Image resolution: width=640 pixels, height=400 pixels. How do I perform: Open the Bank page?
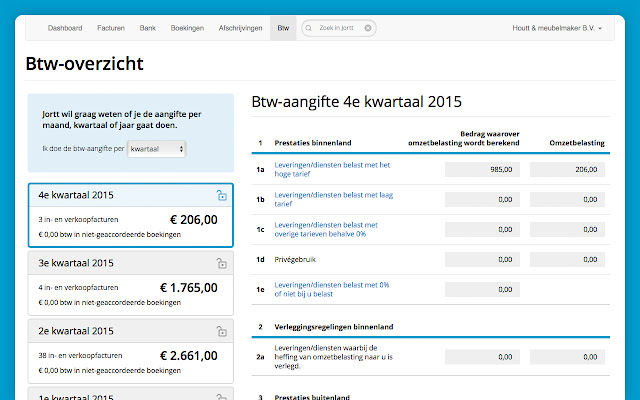point(148,28)
